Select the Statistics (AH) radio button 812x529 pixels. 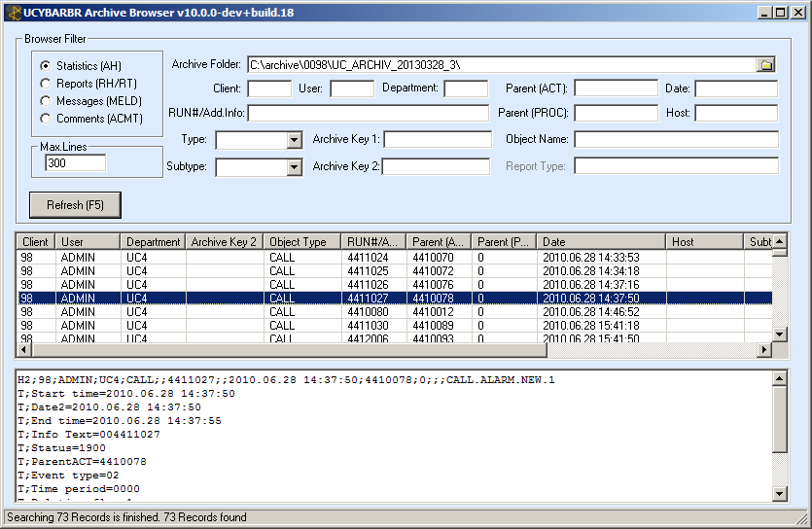click(x=46, y=66)
